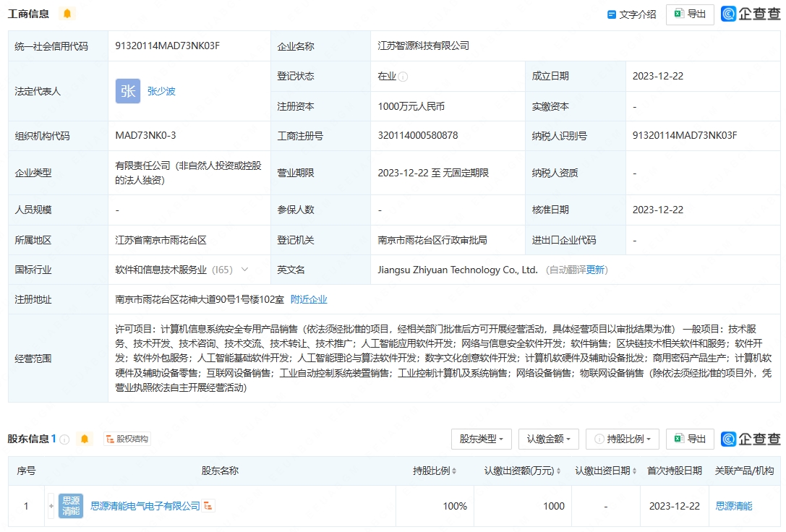
Task: Click the 企查查 logo in the shareholder section
Action: [751, 439]
